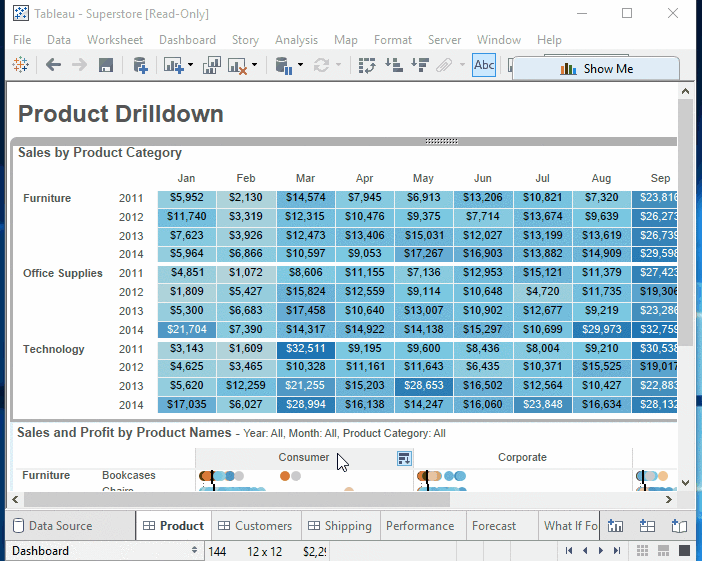Open the New Worksheet dropdown arrow
The height and width of the screenshot is (561, 702).
pos(190,66)
